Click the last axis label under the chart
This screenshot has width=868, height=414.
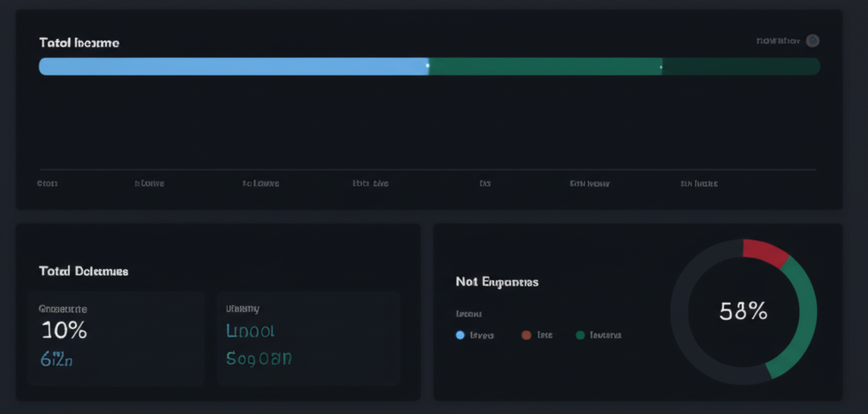click(699, 183)
